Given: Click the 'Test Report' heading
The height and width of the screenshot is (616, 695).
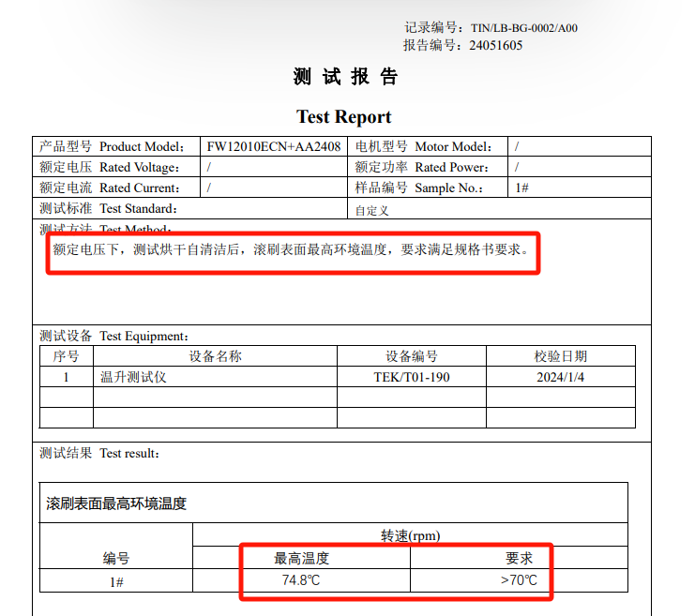Looking at the screenshot, I should point(344,117).
